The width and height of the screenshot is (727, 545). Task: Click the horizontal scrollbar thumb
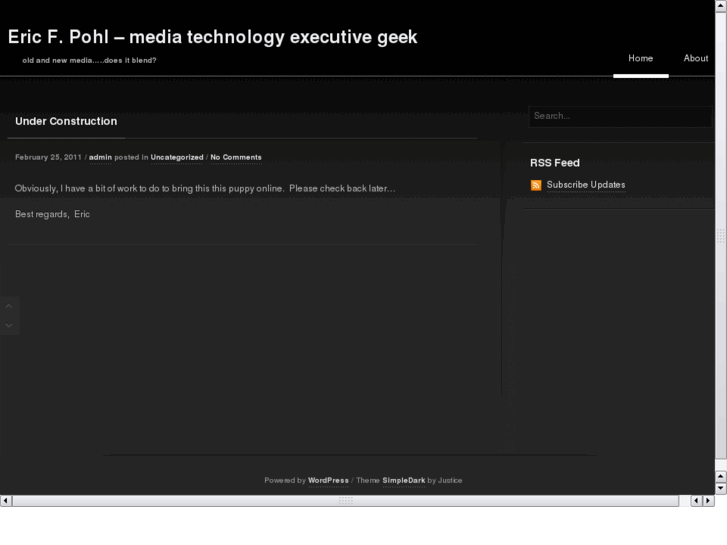point(346,500)
